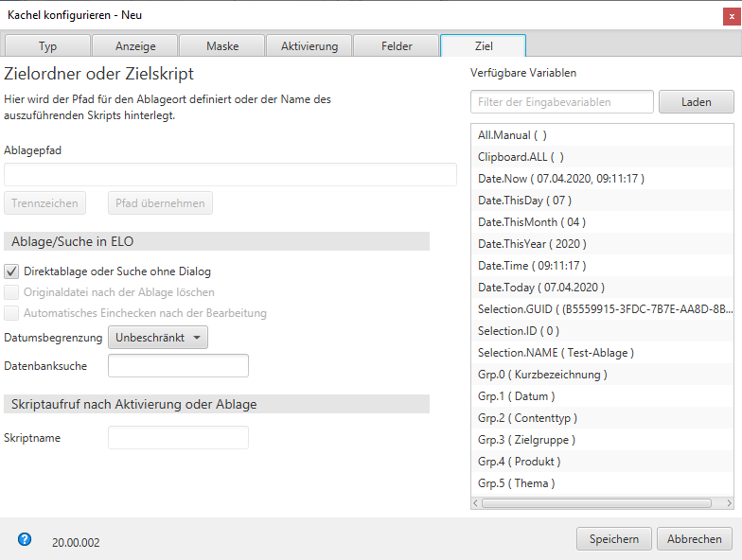Uncheck Direktablage oder Suche ohne Dialog
This screenshot has height=560, width=742.
(x=11, y=271)
